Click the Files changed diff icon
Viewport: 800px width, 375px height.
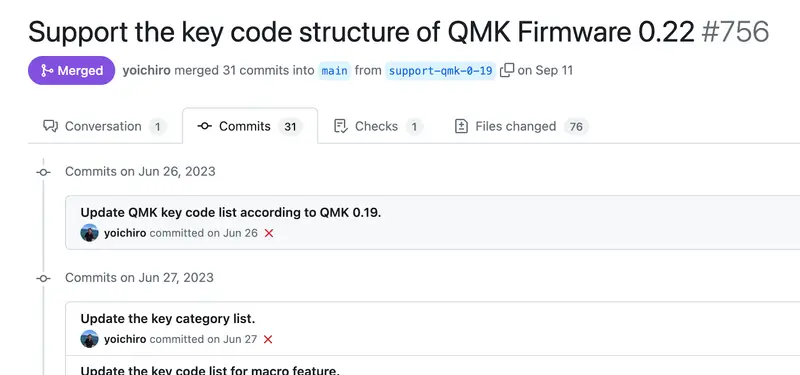(x=461, y=126)
